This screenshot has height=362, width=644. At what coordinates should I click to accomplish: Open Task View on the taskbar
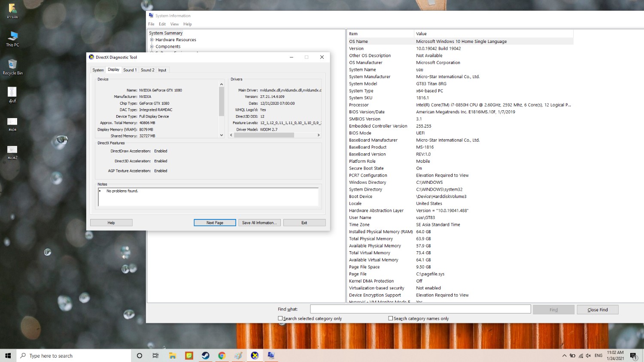point(155,356)
